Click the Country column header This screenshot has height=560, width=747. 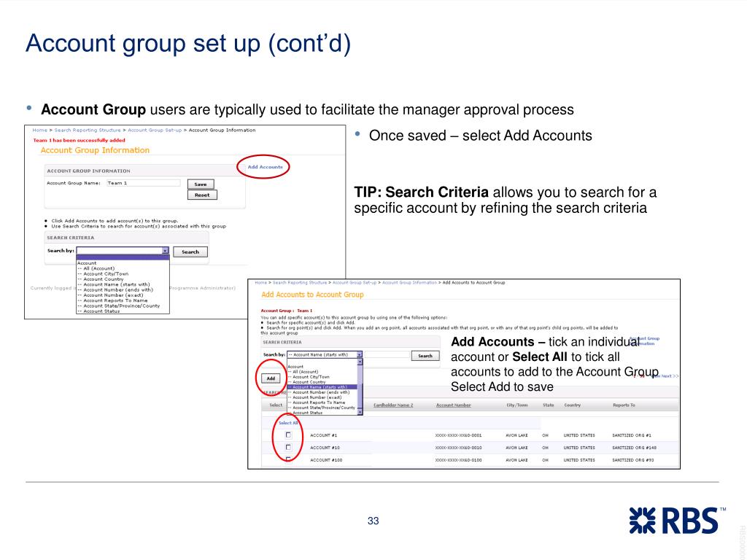coord(572,405)
